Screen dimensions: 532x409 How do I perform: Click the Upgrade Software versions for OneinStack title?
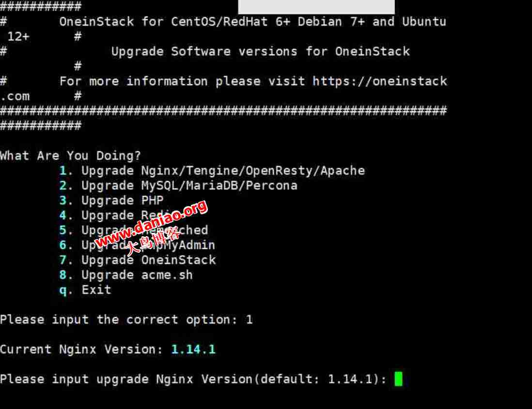coord(261,51)
